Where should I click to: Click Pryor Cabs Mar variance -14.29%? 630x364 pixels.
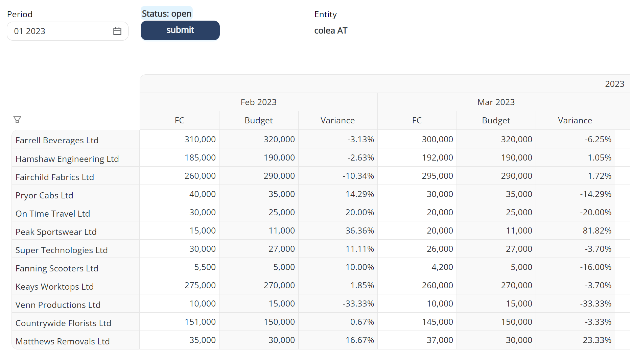tap(575, 194)
